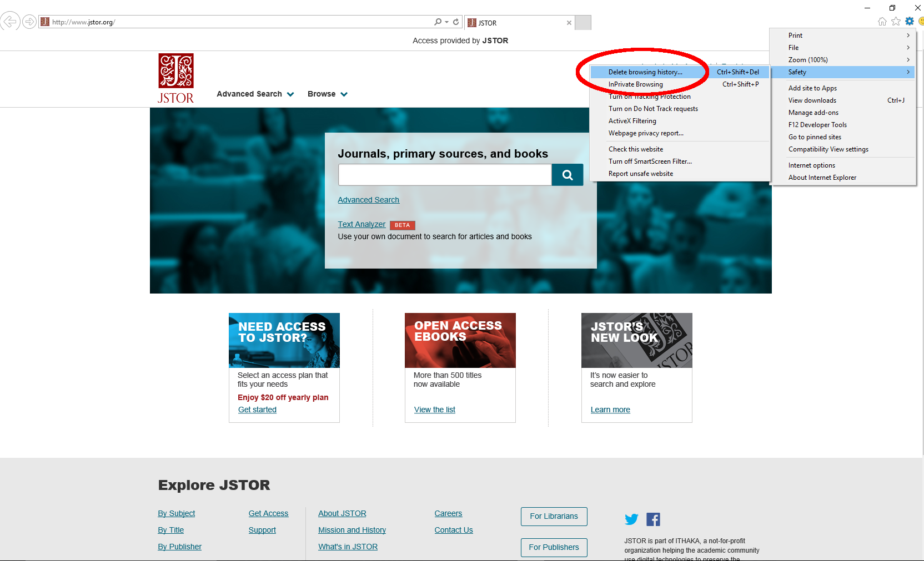Choose Add site to Apps
The width and height of the screenshot is (924, 561).
click(x=843, y=88)
